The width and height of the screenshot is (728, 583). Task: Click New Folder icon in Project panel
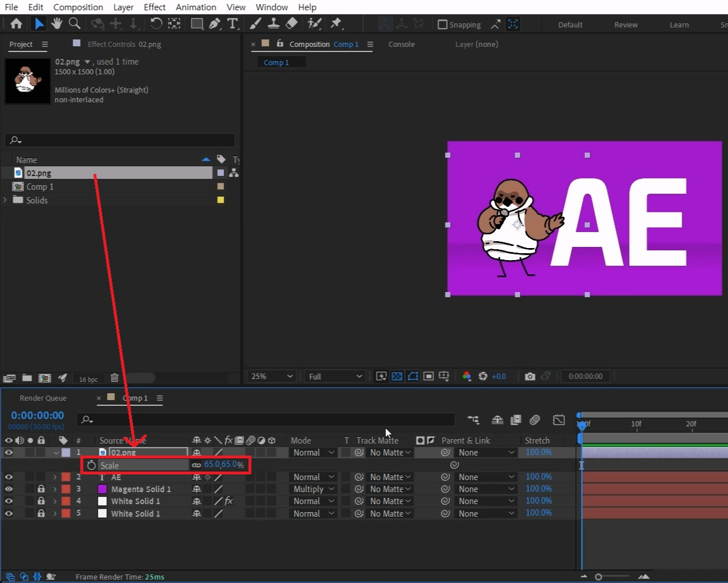(27, 378)
